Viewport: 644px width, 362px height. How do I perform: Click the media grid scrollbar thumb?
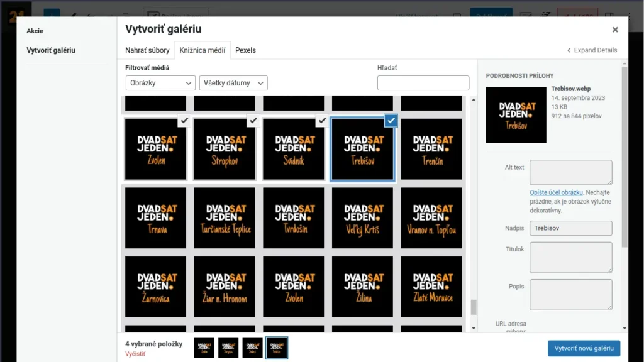(x=474, y=307)
